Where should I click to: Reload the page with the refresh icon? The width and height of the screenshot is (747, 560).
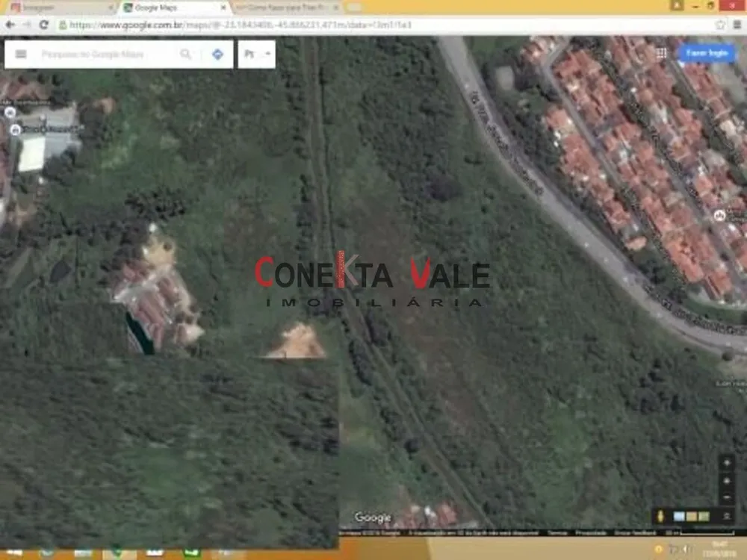[44, 25]
